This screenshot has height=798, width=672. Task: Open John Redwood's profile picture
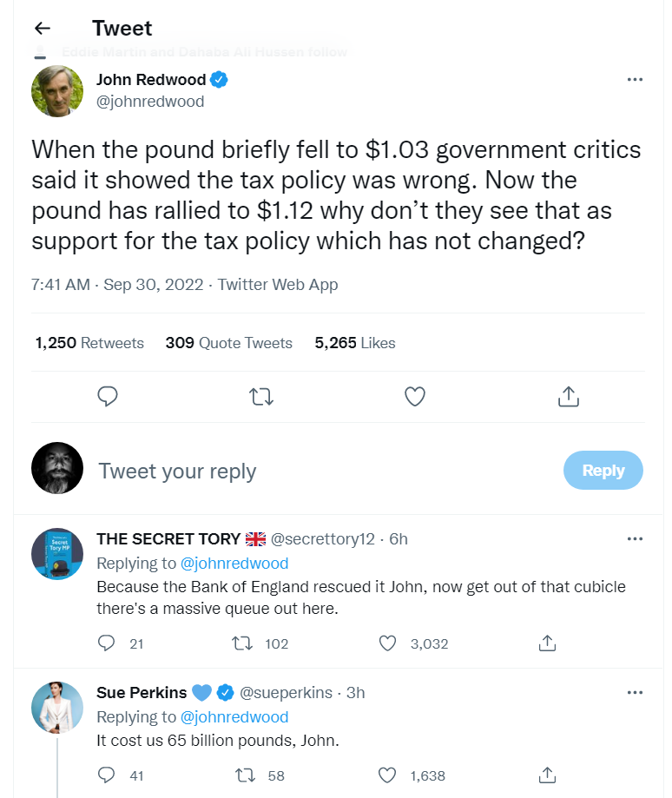coord(57,90)
